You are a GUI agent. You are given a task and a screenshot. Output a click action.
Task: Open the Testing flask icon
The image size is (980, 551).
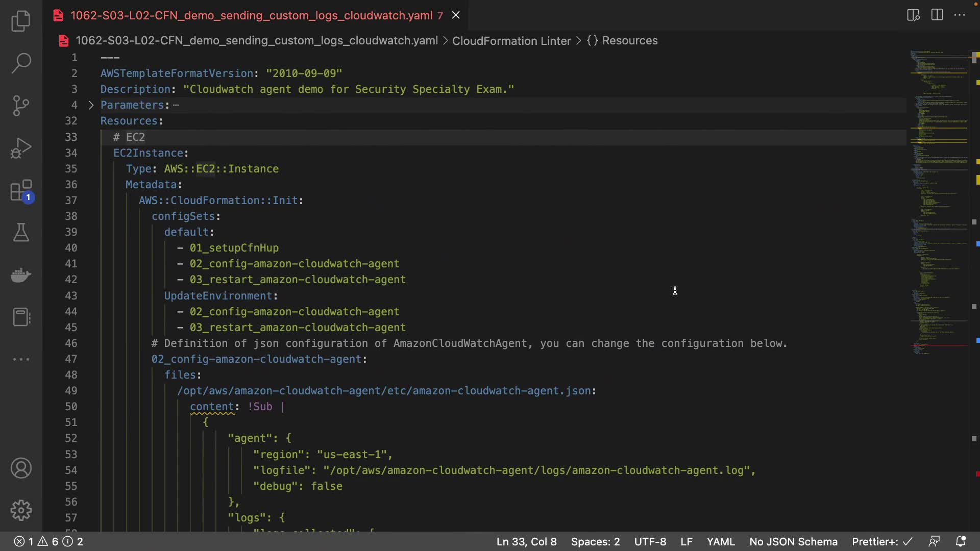(21, 233)
